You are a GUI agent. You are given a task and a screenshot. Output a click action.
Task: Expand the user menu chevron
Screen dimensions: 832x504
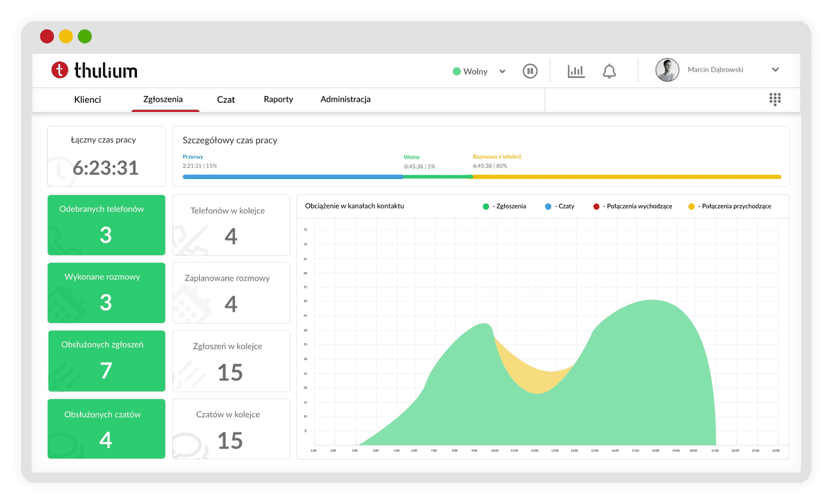(x=775, y=70)
